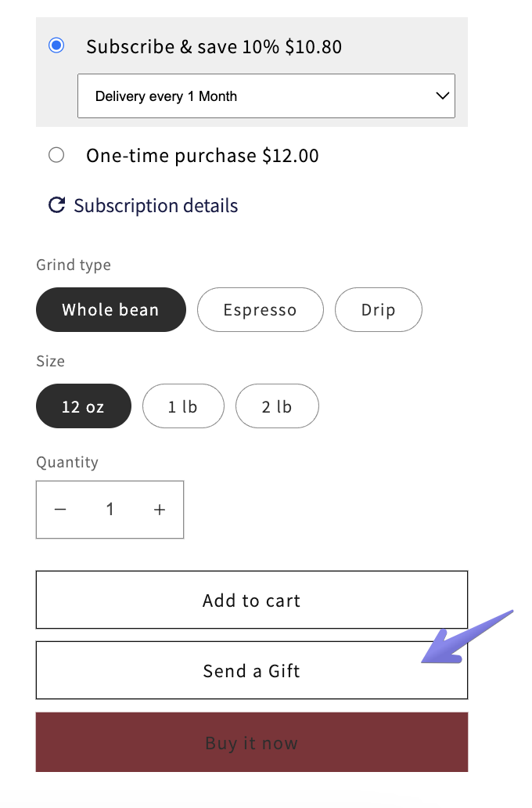Viewport: 532px width, 808px height.
Task: Click the Subscribe & save 10% $10.80 label
Action: pos(214,47)
